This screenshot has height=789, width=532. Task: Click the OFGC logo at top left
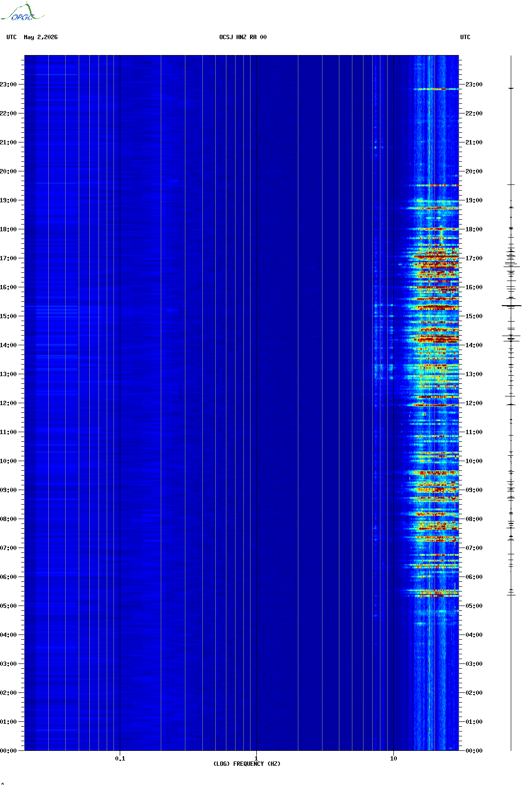pos(22,12)
